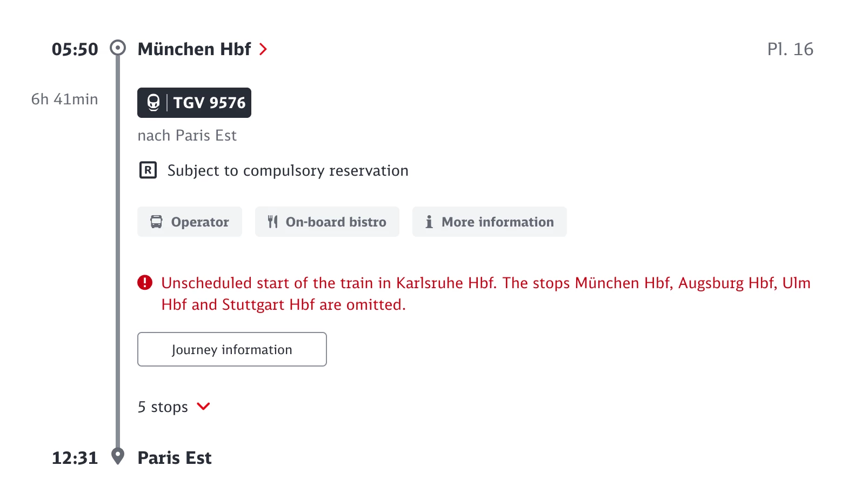Click the red chevron next to München Hbf
This screenshot has width=868, height=479.
point(263,49)
